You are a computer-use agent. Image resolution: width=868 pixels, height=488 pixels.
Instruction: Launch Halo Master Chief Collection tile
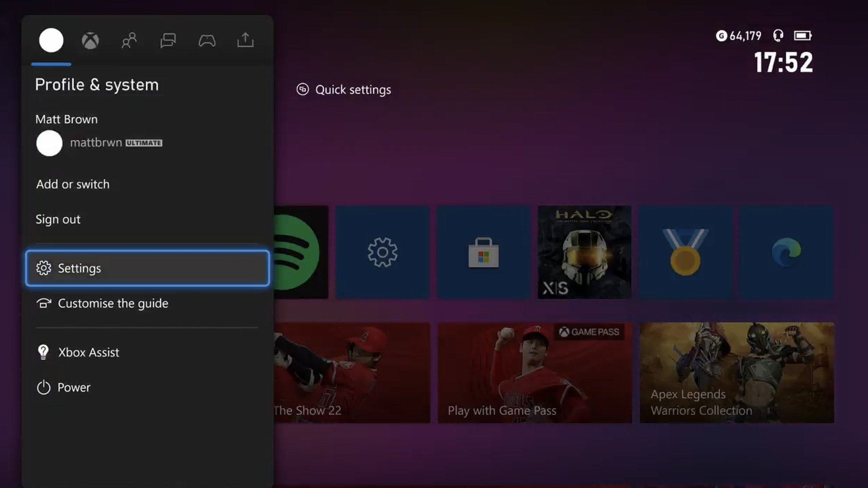[584, 252]
